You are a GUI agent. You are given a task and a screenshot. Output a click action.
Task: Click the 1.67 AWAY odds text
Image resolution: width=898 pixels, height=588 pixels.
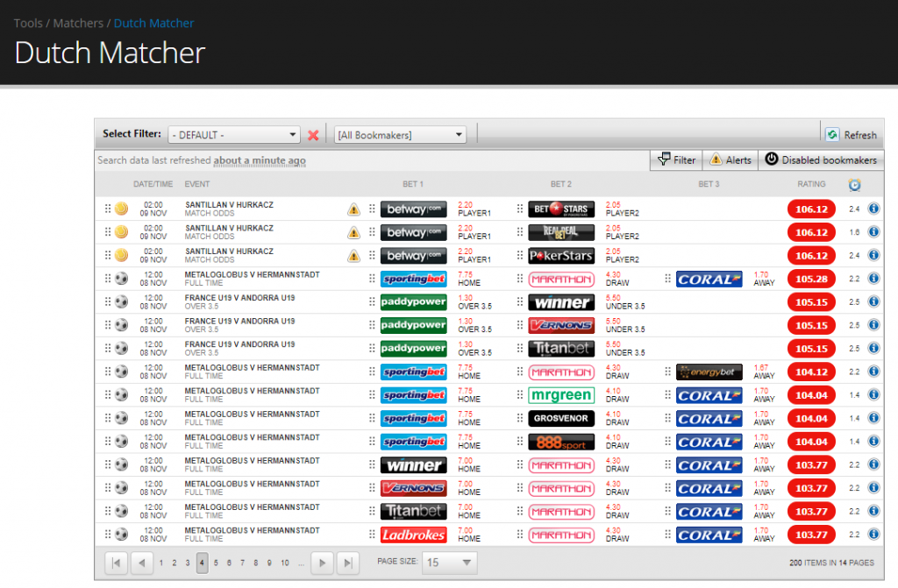coord(764,372)
